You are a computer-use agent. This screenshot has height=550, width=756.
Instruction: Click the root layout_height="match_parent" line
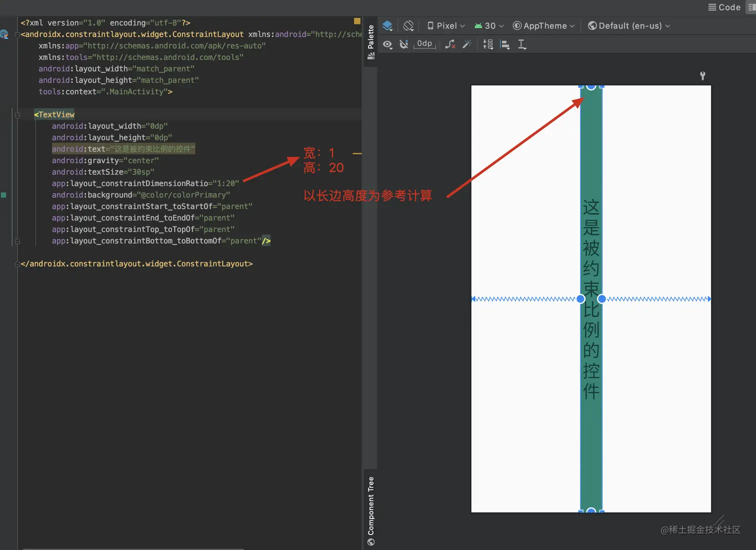[x=118, y=80]
